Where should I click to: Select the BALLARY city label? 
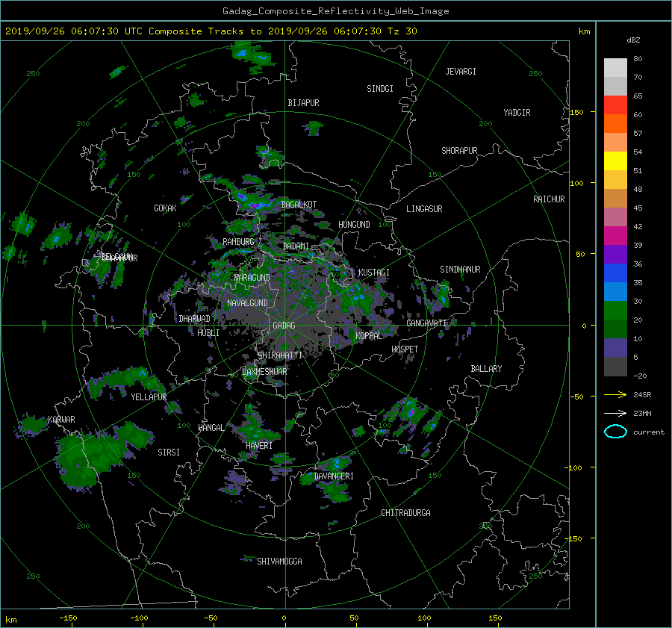[486, 369]
